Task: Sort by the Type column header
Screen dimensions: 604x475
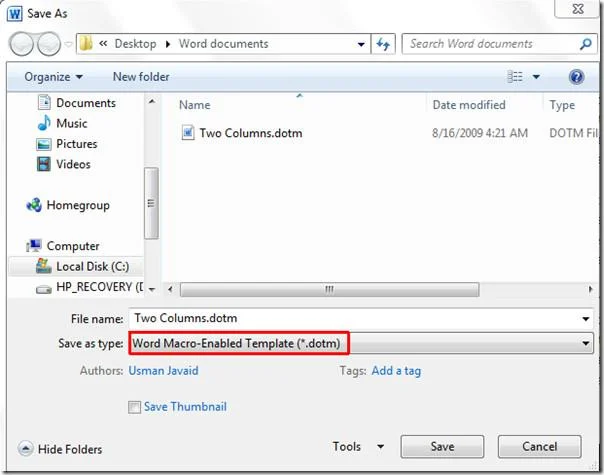Action: (x=562, y=105)
